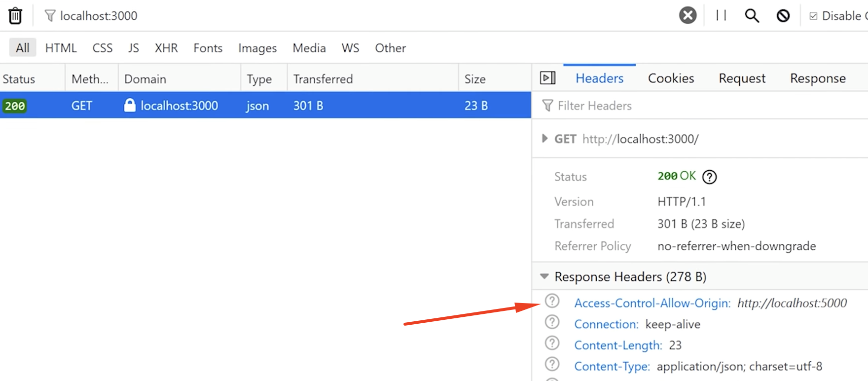Clear the URL filter text
The image size is (868, 381).
tap(687, 15)
